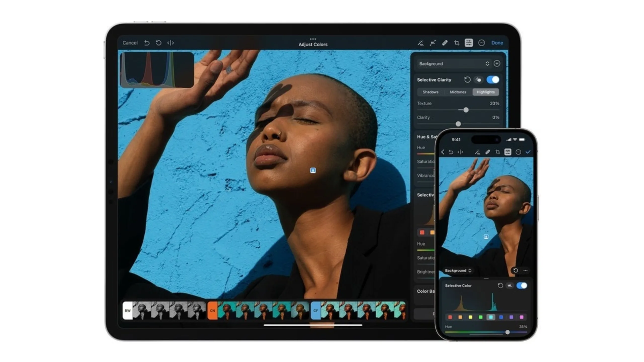This screenshot has width=644, height=362.
Task: Tap the back chevron on the iPhone toolbar
Action: (x=443, y=152)
